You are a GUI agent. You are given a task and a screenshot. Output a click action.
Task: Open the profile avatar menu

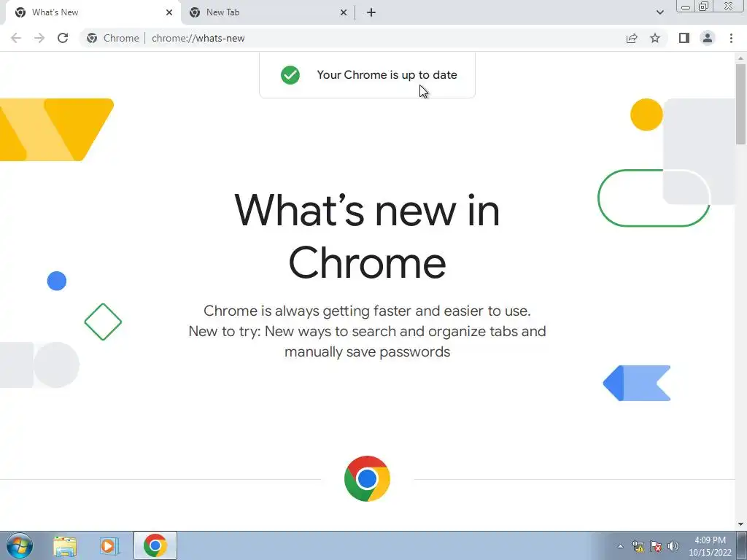708,38
